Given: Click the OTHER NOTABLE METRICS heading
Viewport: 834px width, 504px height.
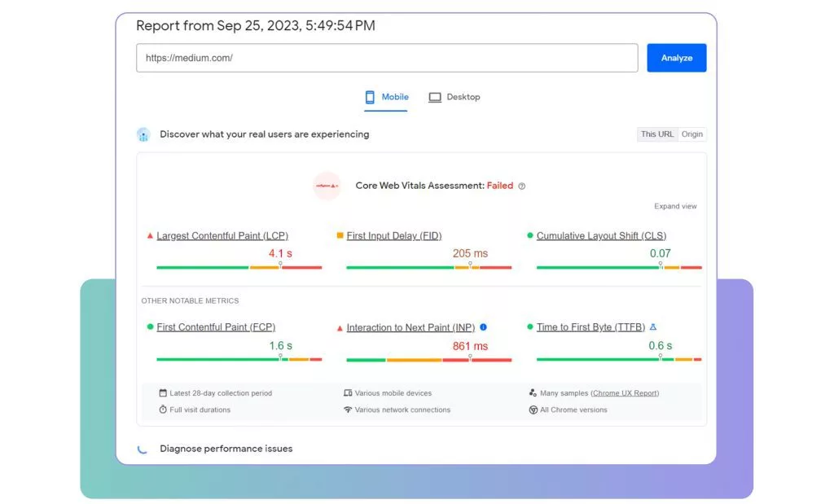Looking at the screenshot, I should (x=190, y=301).
